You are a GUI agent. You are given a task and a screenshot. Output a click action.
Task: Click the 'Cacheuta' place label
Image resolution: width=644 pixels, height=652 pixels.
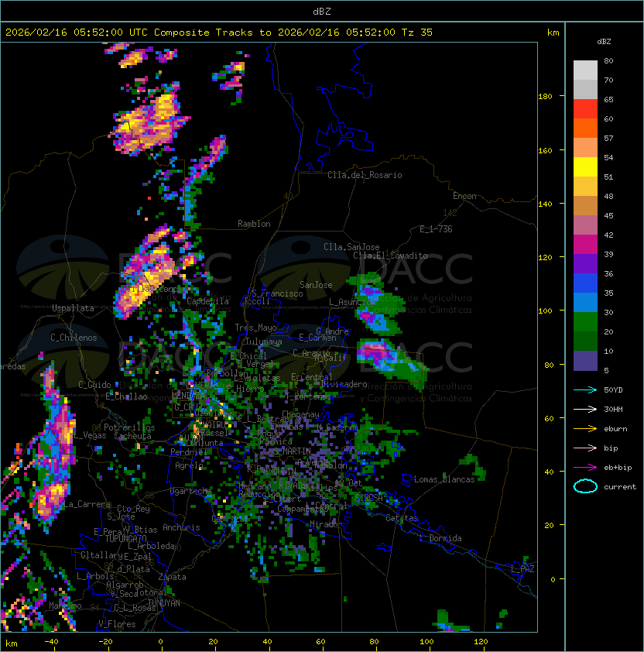click(132, 436)
